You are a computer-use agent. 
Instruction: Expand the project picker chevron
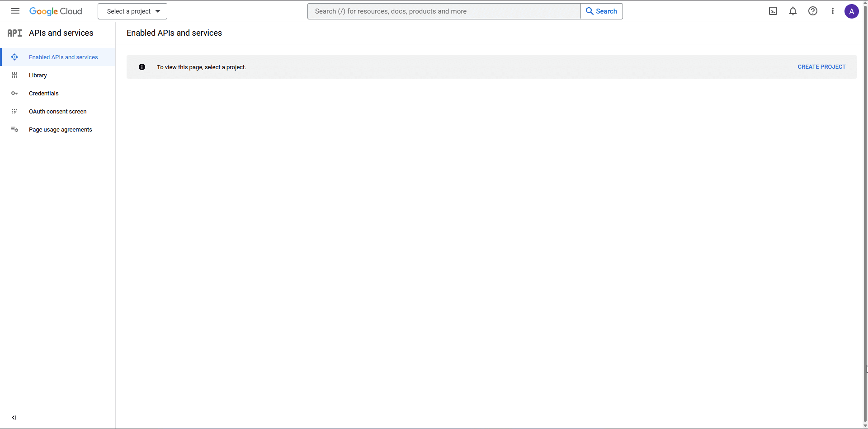pos(158,11)
